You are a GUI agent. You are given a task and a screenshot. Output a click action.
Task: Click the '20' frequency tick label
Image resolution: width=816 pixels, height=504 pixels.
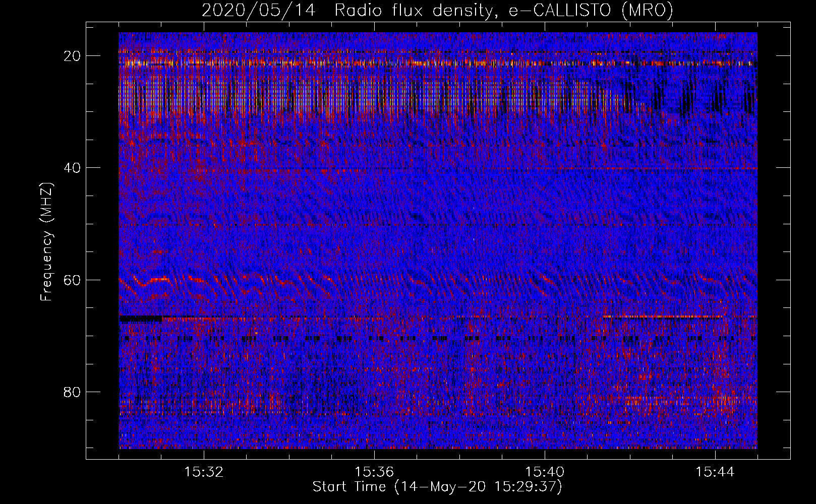[x=73, y=56]
